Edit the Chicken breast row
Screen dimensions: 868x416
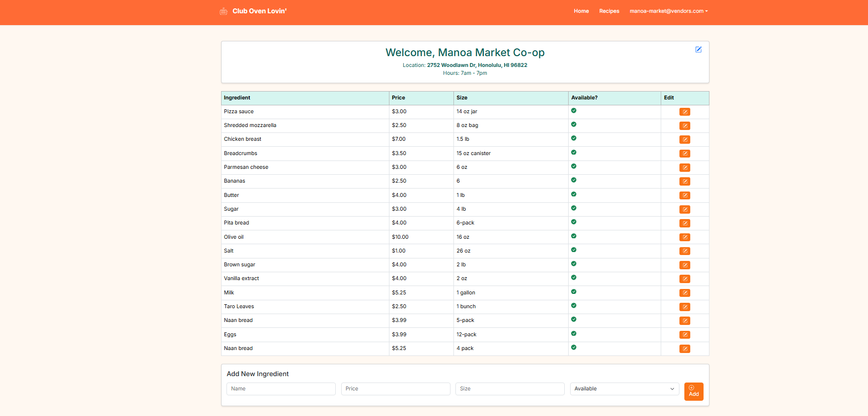[x=684, y=140]
